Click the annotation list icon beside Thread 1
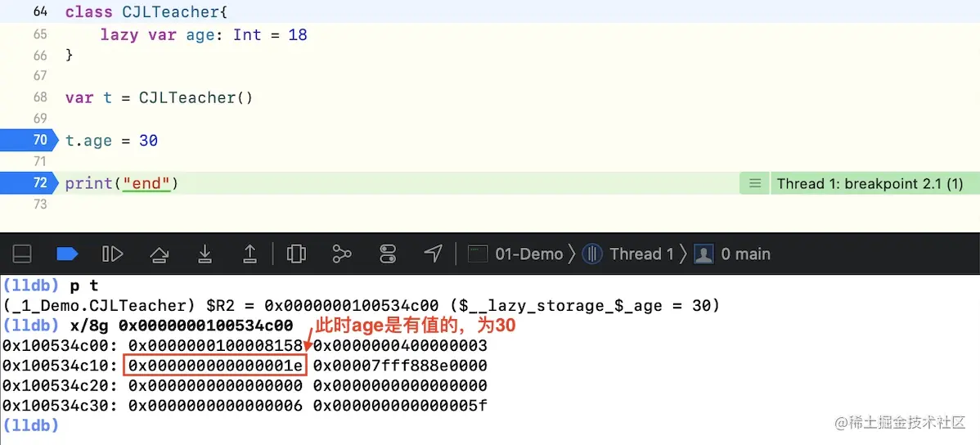 tap(755, 184)
